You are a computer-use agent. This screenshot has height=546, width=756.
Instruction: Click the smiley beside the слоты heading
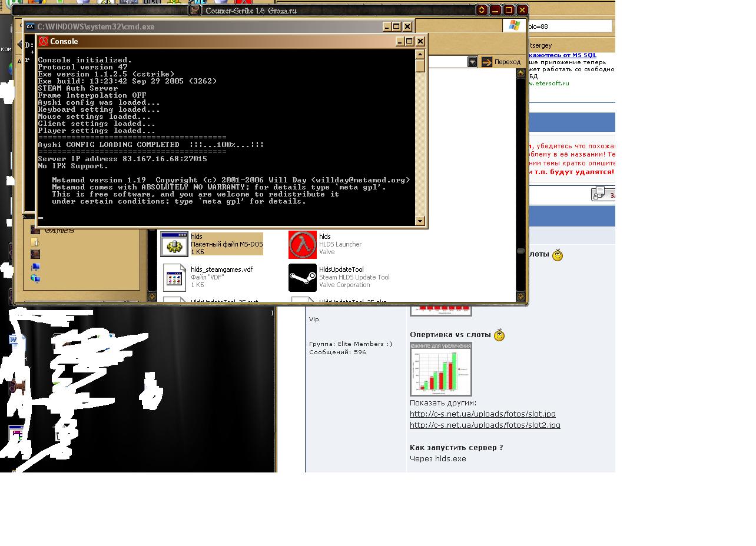(x=558, y=255)
